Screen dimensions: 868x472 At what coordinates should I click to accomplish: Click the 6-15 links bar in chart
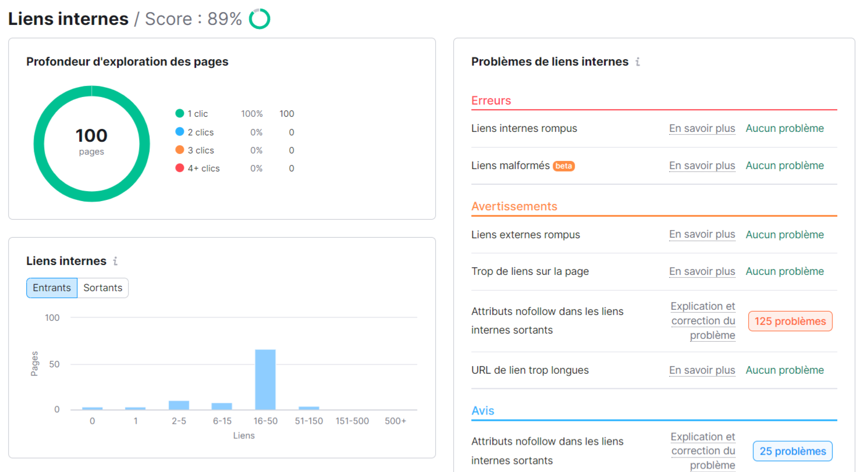222,406
